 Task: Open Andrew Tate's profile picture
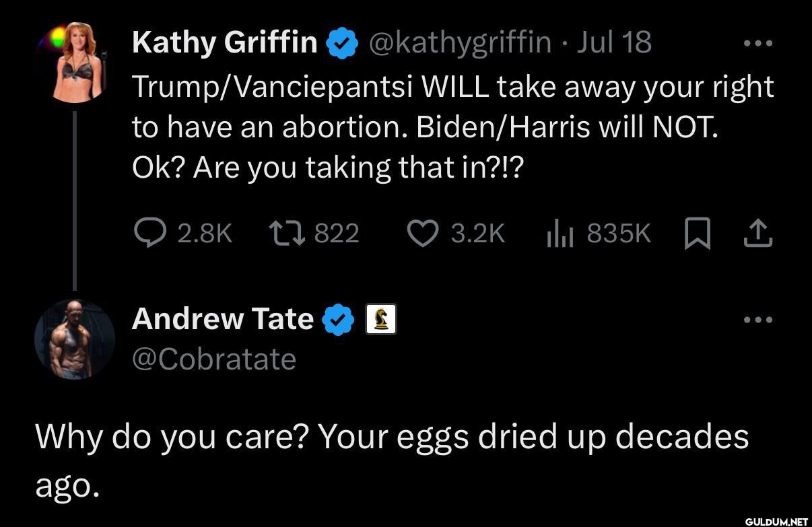[x=75, y=339]
